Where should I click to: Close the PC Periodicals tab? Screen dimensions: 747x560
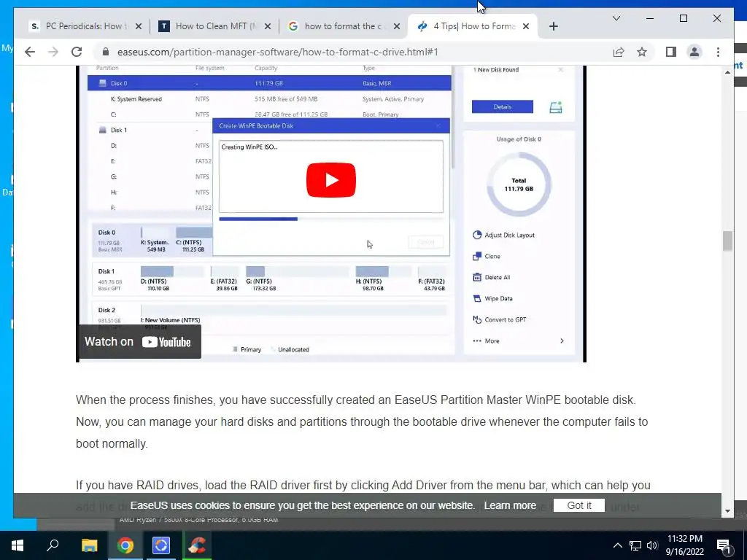139,26
